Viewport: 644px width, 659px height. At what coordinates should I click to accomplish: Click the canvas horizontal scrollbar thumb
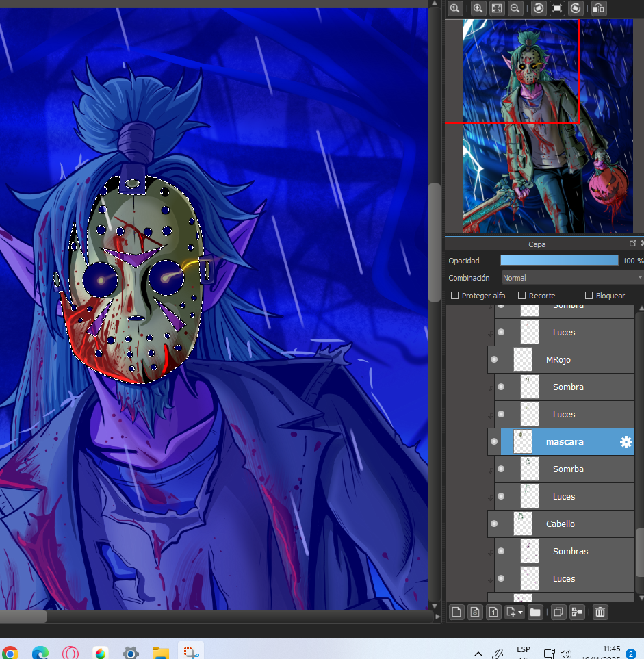23,617
